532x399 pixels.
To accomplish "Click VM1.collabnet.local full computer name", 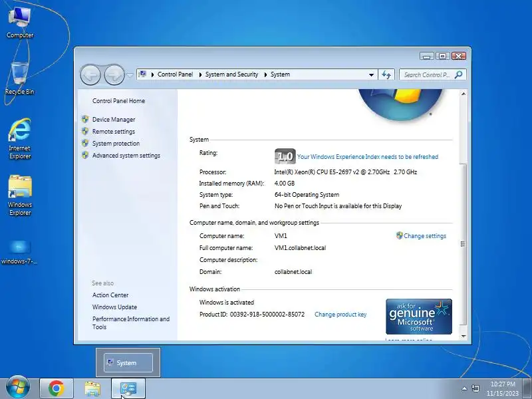I will pyautogui.click(x=301, y=247).
